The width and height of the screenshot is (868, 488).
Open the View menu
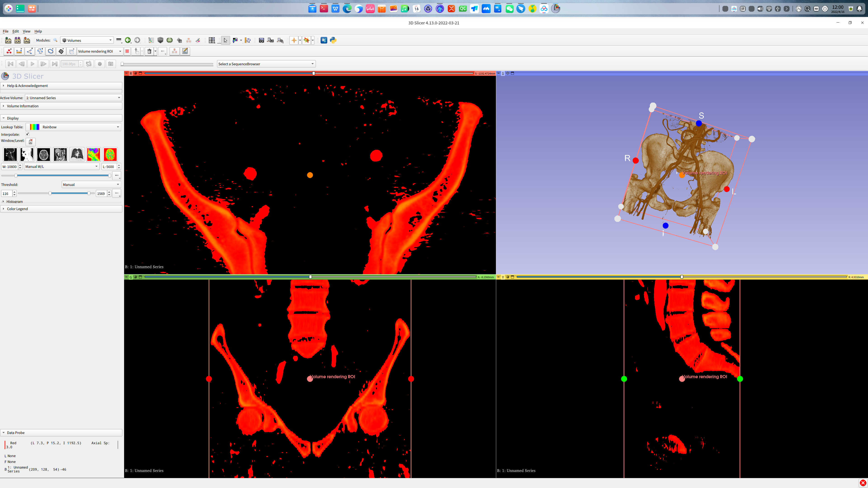tap(26, 31)
